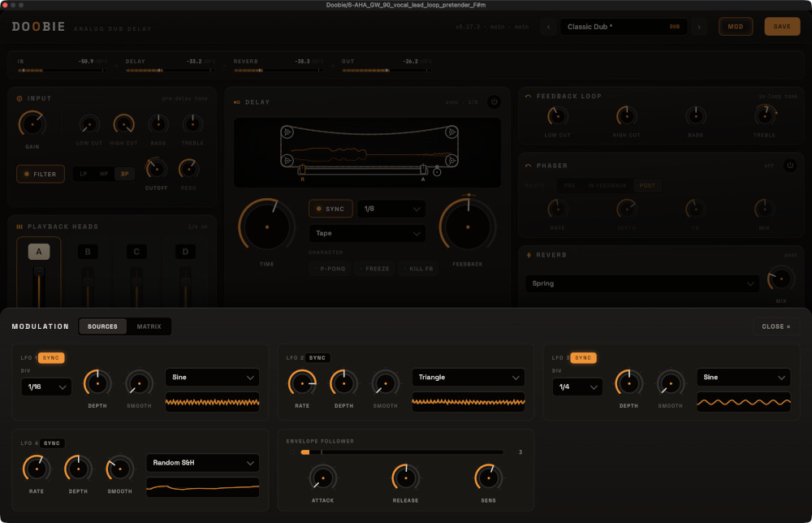Click the Input High Cut knob

tap(123, 125)
